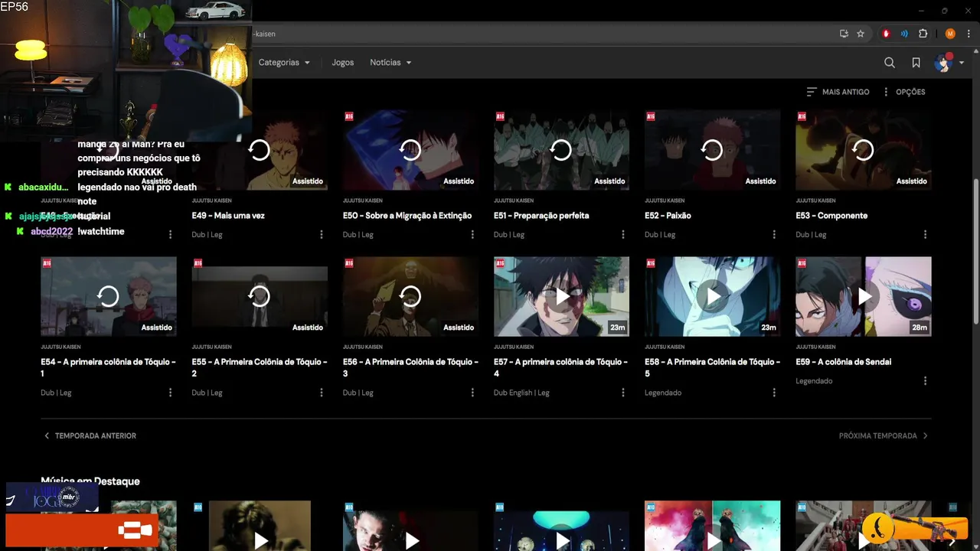This screenshot has width=980, height=551.
Task: Click the install app icon in address bar
Action: tap(844, 34)
